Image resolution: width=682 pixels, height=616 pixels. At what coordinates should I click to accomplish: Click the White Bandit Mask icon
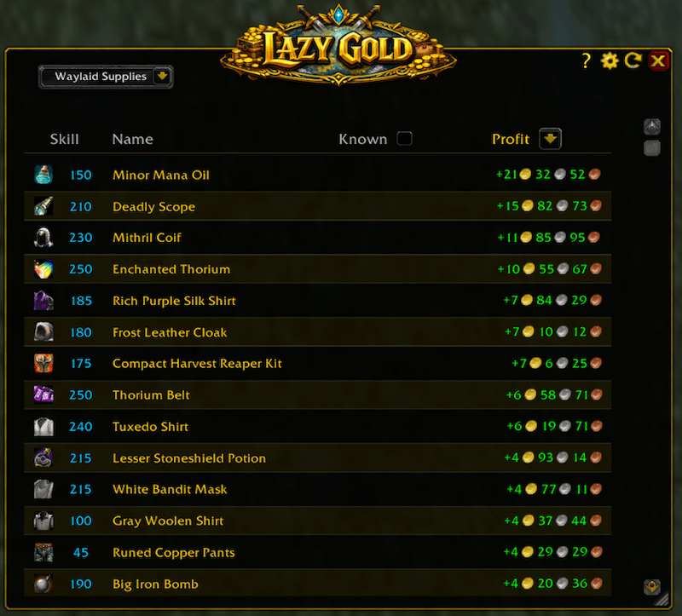click(x=43, y=490)
